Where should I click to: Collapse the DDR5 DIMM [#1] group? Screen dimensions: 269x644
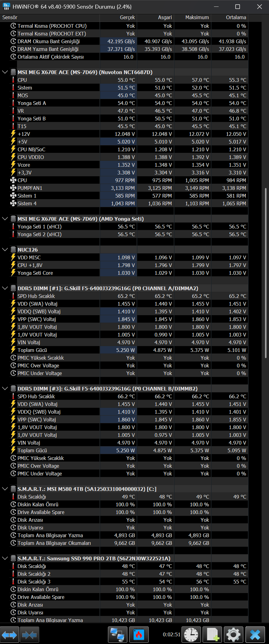pos(5,288)
